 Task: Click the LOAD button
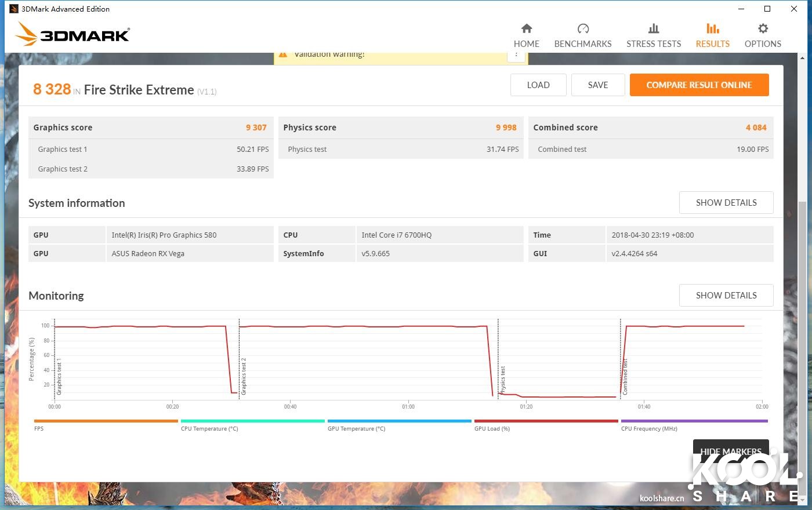click(538, 85)
